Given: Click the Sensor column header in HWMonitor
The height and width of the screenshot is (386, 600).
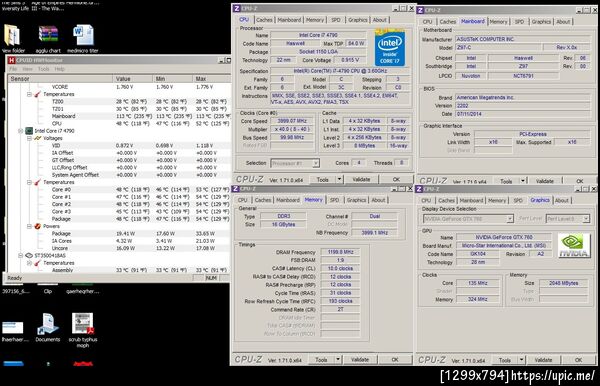Looking at the screenshot, I should coord(60,79).
